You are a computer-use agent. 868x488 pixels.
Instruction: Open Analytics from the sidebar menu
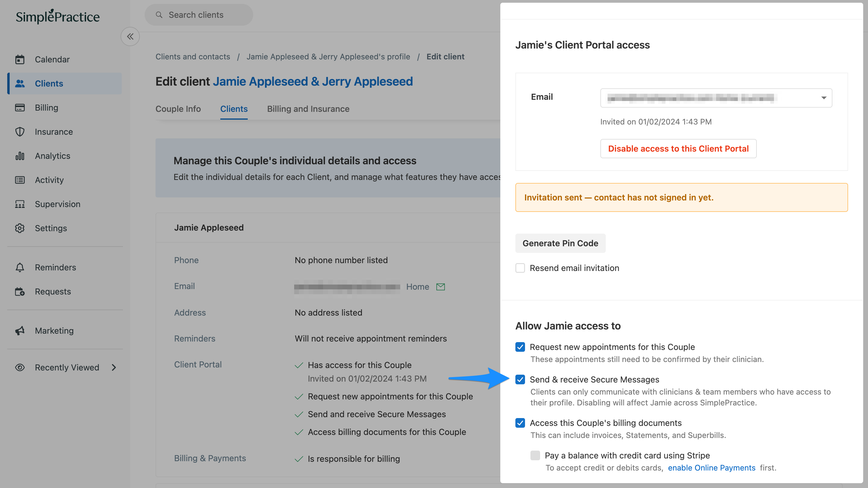point(64,156)
